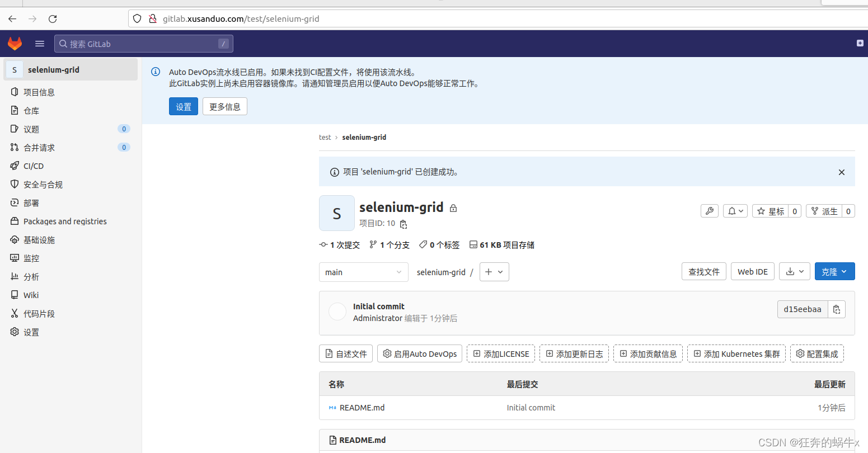This screenshot has height=453, width=868.
Task: Open 分析 in sidebar
Action: pos(71,277)
